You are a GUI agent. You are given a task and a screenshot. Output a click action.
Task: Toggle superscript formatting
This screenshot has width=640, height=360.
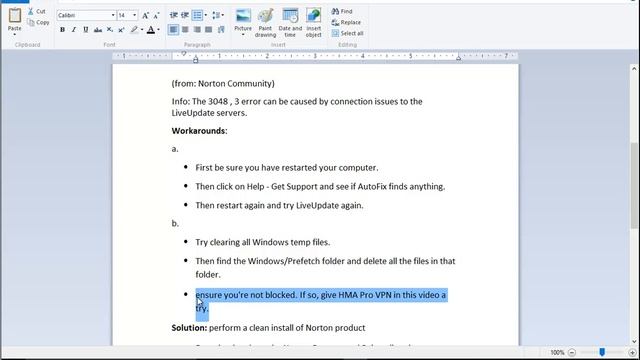(x=121, y=29)
